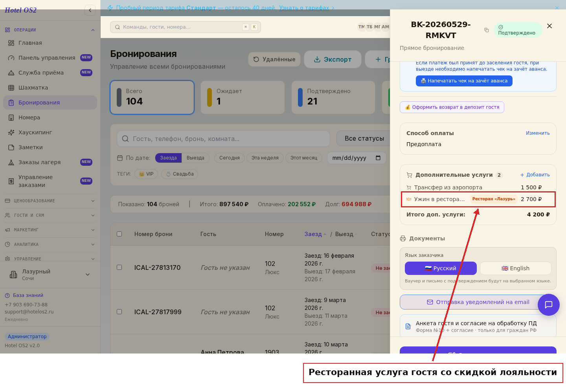This screenshot has height=392, width=566.
Task: Select English as customer language
Action: 515,268
